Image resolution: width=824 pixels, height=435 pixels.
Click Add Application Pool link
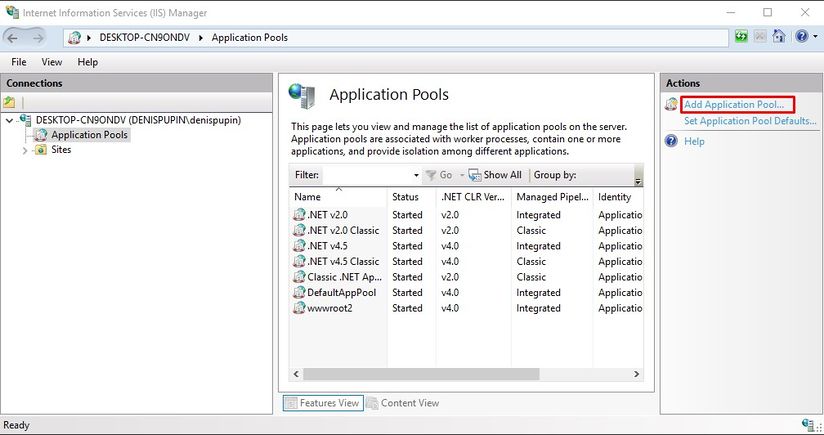(734, 105)
